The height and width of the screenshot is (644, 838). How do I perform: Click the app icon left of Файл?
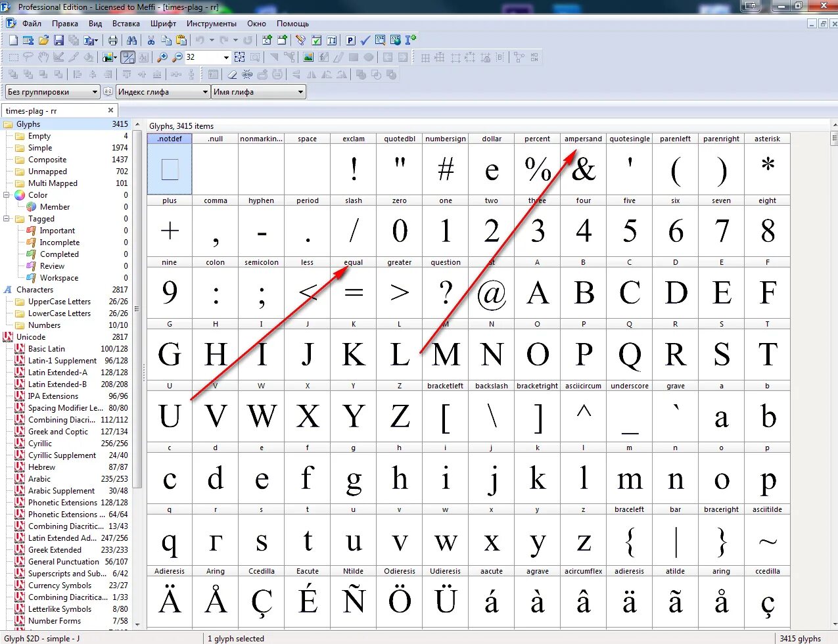11,23
